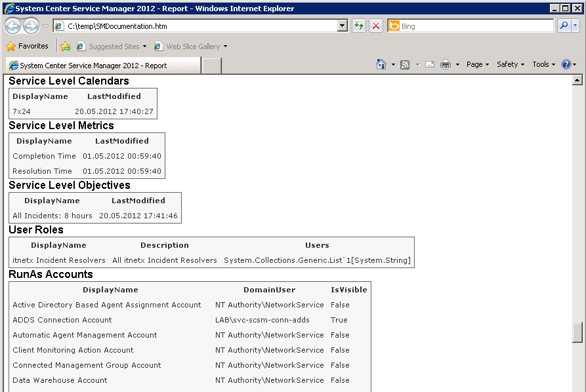
Task: Open the Page menu
Action: point(477,64)
